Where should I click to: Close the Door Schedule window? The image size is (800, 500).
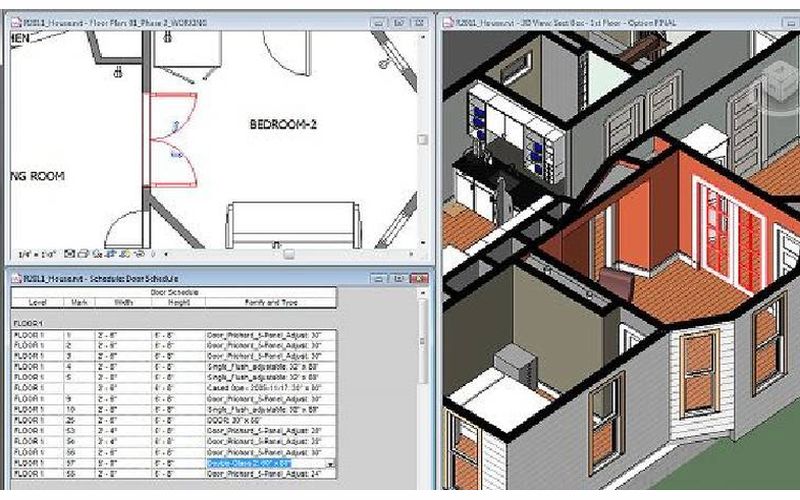(x=419, y=279)
